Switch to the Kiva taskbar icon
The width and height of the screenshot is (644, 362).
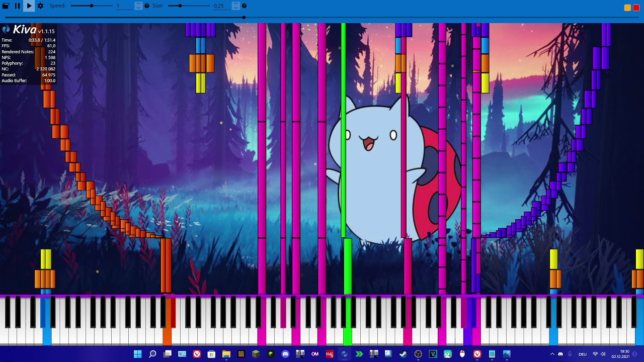(x=344, y=354)
